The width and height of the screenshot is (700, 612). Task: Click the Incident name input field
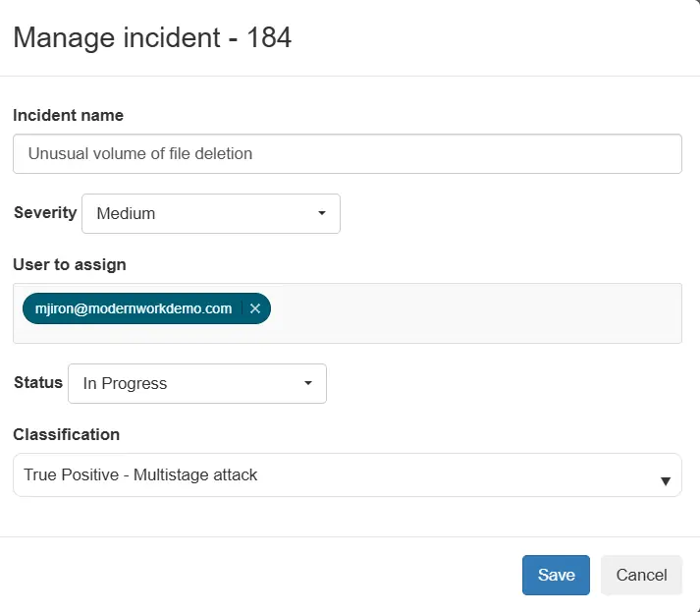(348, 153)
